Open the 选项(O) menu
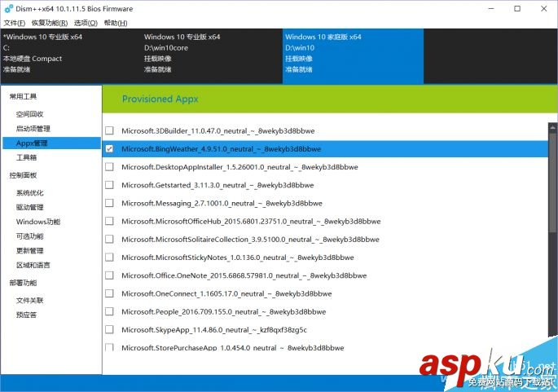This screenshot has width=558, height=392. [86, 23]
